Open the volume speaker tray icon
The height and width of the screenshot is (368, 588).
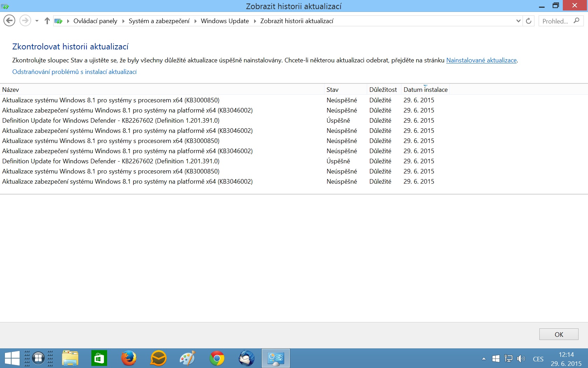[521, 359]
